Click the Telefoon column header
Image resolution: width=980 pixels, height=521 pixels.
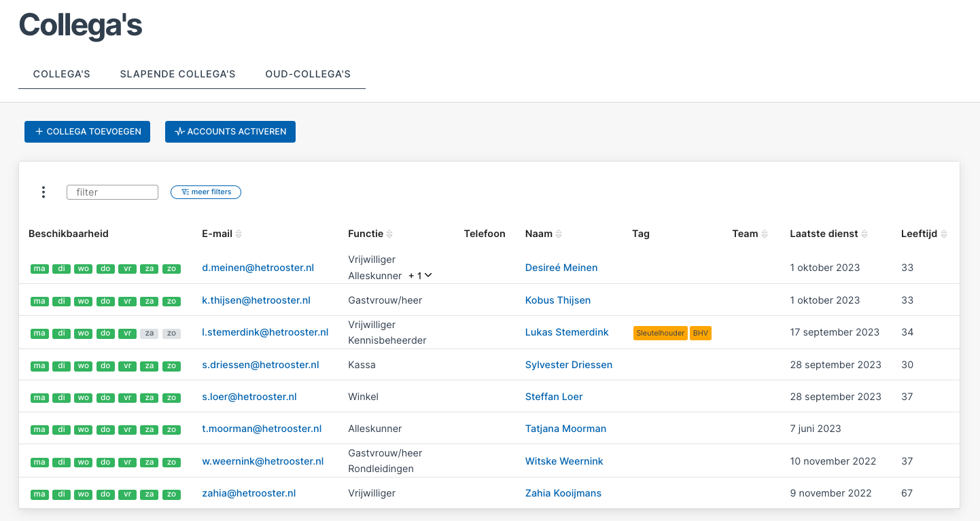(485, 234)
